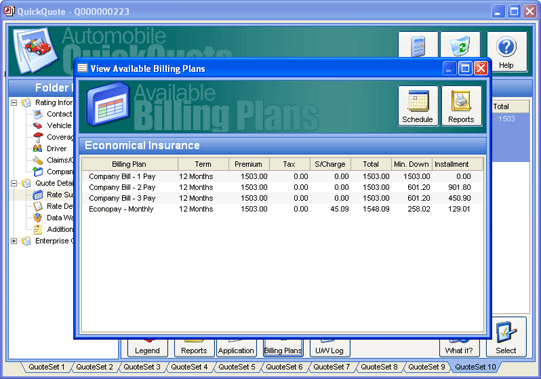Switch to QuoteSet 8 tab
Screen dimensions: 541x379
click(379, 367)
